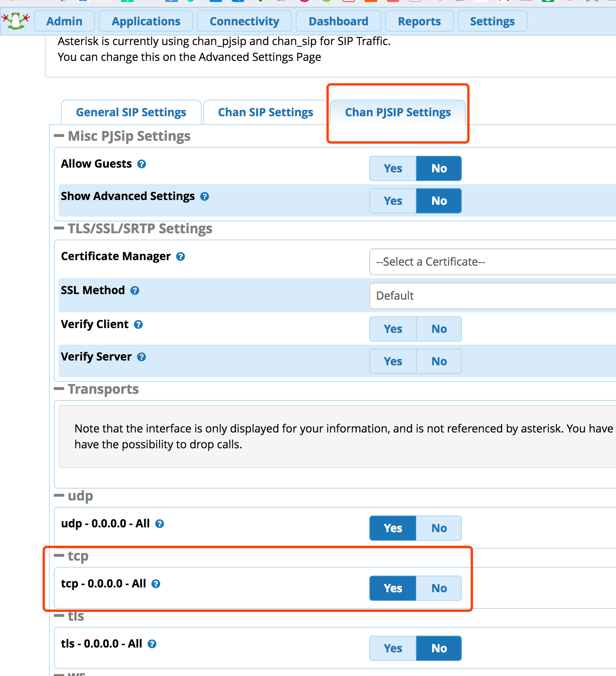
Task: Click the Transports interface note text
Action: point(344,436)
